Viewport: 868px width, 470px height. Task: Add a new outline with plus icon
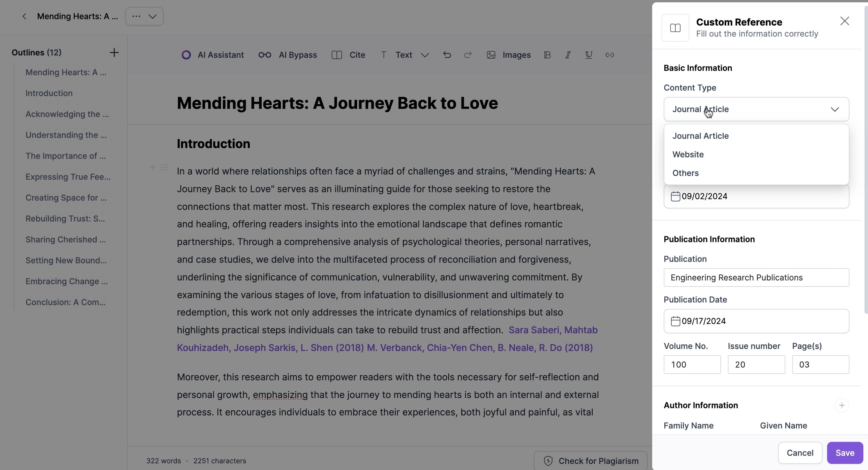114,52
